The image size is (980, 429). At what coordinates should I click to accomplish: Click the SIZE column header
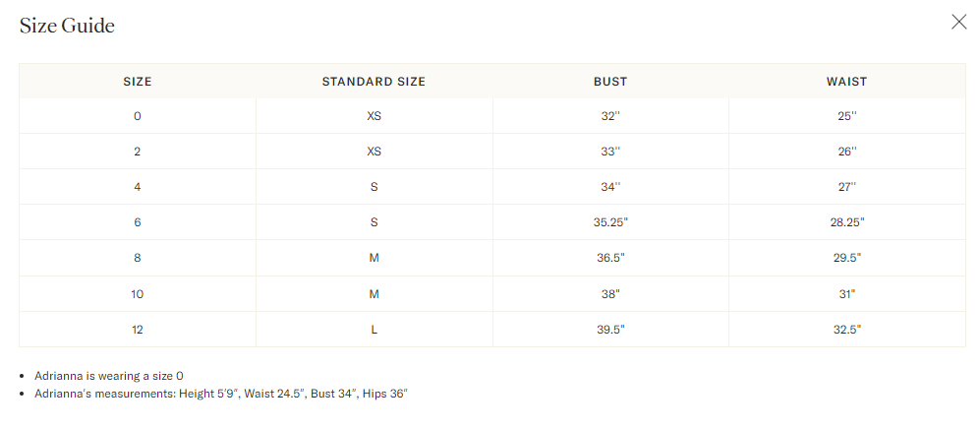click(x=137, y=82)
